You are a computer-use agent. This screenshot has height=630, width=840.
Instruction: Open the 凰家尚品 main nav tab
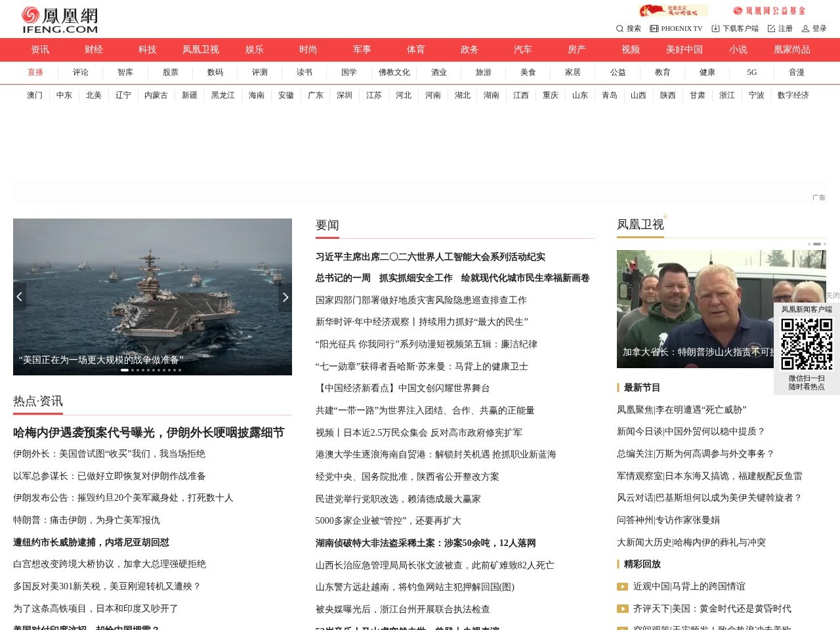[x=792, y=50]
